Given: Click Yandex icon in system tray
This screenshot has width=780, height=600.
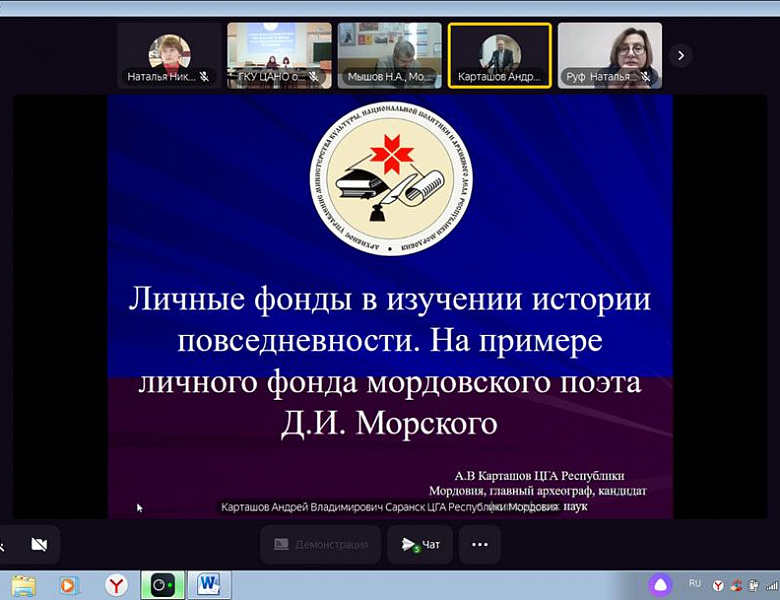Looking at the screenshot, I should (x=718, y=586).
